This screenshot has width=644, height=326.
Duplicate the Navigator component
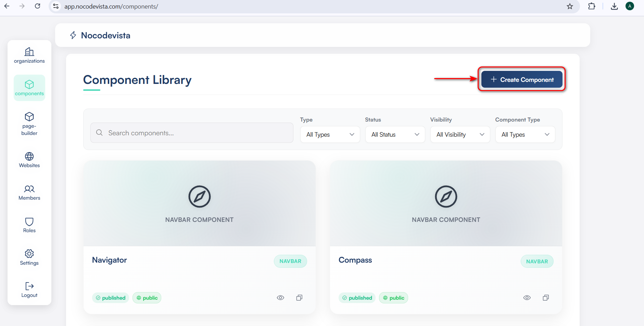click(x=299, y=298)
